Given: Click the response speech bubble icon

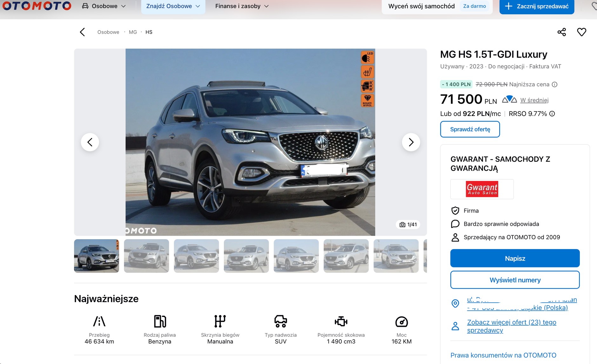Looking at the screenshot, I should pos(455,224).
